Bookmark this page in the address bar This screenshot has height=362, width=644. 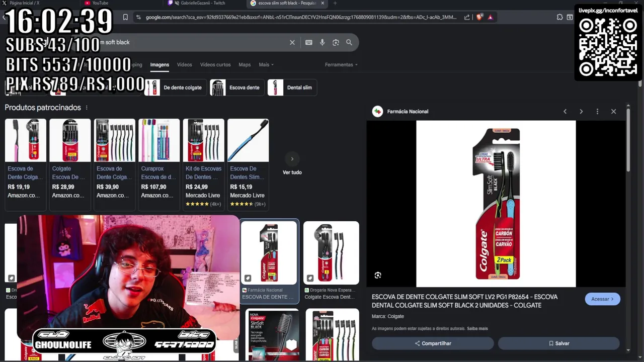click(125, 17)
